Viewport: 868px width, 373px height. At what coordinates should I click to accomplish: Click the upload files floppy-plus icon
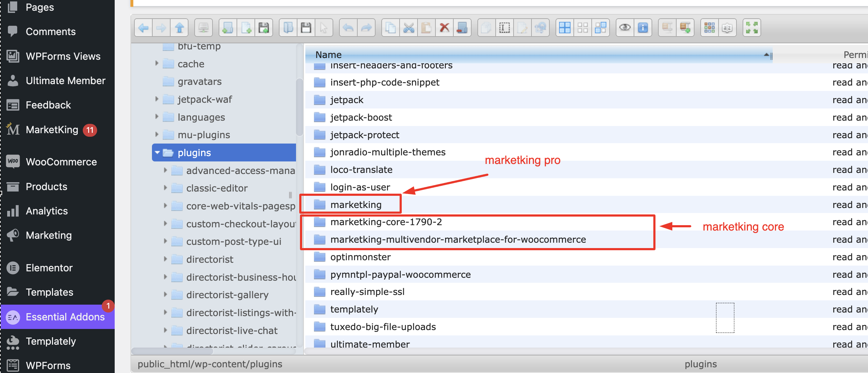[x=264, y=28]
